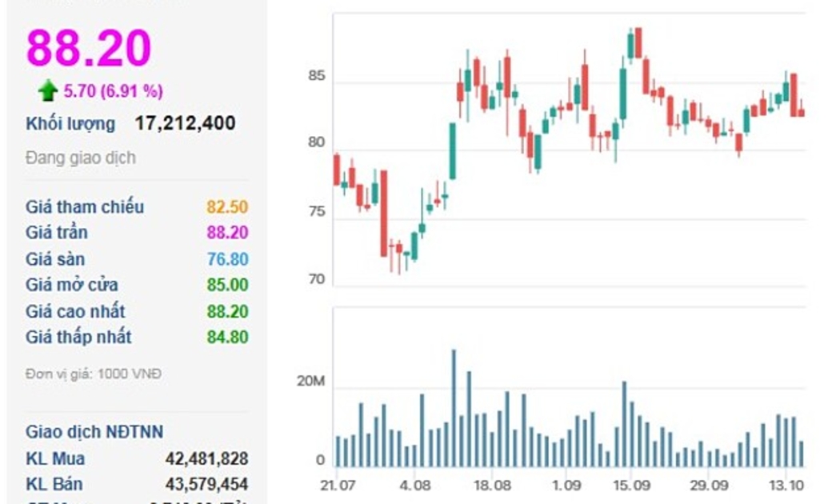
Task: Click the 85 price axis label
Action: pos(315,77)
